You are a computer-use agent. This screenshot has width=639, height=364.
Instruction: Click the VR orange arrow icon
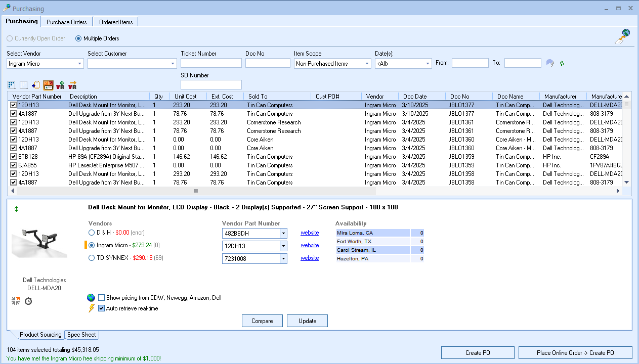point(72,85)
